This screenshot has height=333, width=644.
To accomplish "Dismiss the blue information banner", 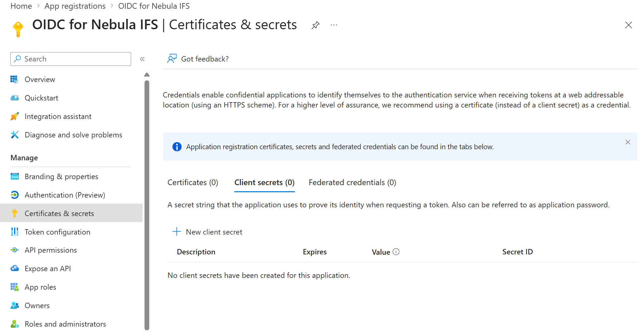I will (x=628, y=142).
